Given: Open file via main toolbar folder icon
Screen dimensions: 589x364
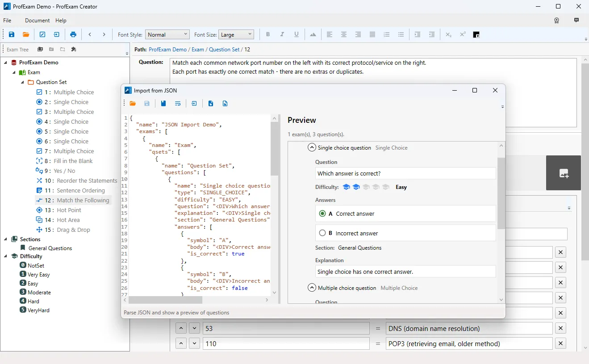Looking at the screenshot, I should (26, 34).
